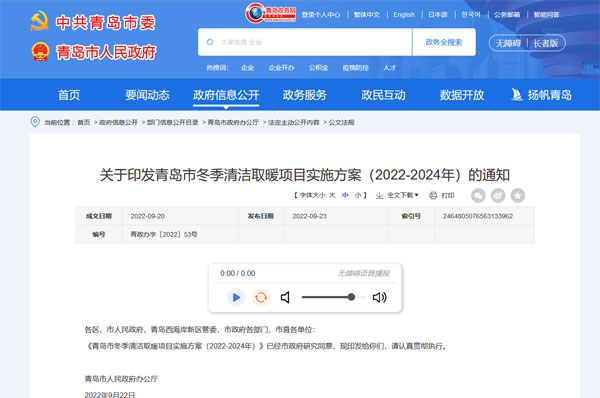
Task: Open 智能问答 link
Action: 546,15
